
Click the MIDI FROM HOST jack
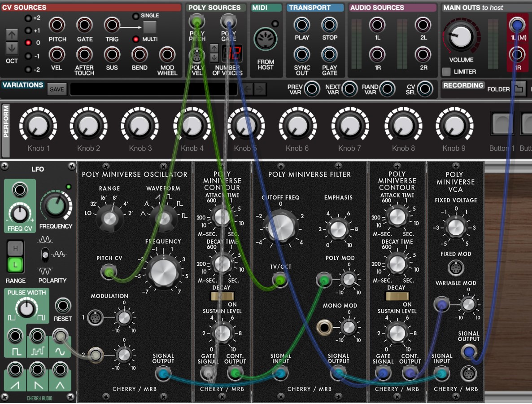pos(265,39)
